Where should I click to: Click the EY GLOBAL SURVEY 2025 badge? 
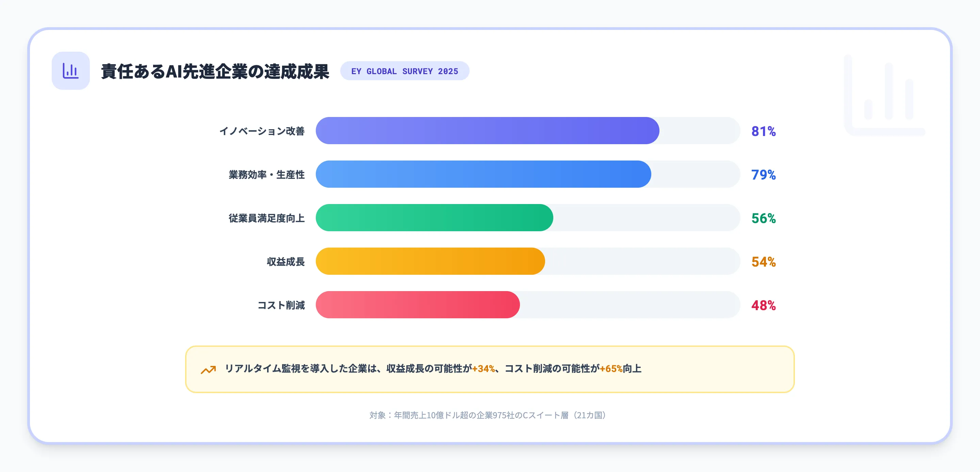coord(404,71)
